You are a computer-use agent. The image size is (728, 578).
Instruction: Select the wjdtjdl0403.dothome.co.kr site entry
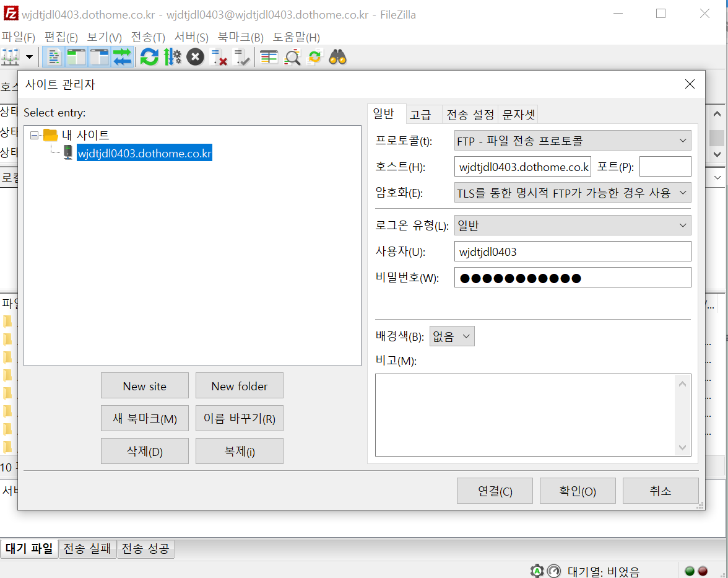pyautogui.click(x=144, y=153)
